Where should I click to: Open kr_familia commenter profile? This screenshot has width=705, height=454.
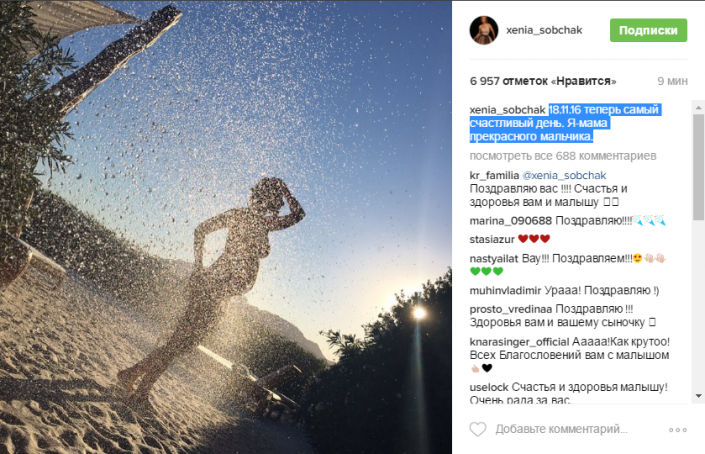pos(494,175)
